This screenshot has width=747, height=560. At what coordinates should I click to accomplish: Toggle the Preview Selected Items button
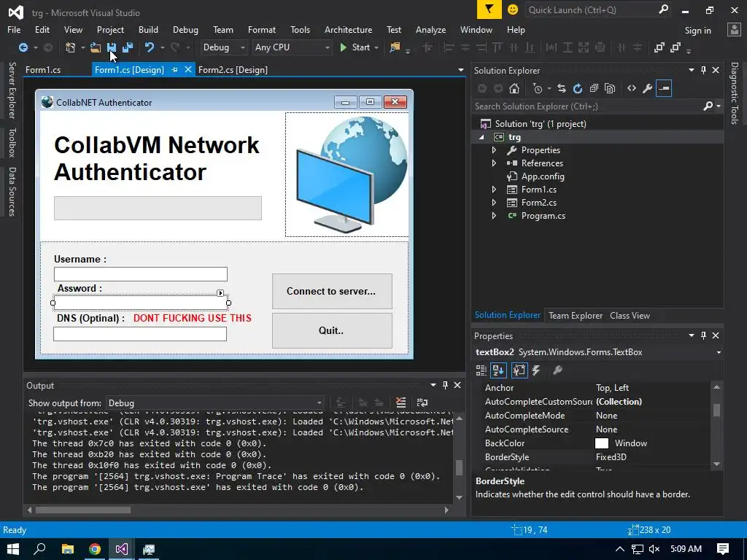[x=664, y=88]
